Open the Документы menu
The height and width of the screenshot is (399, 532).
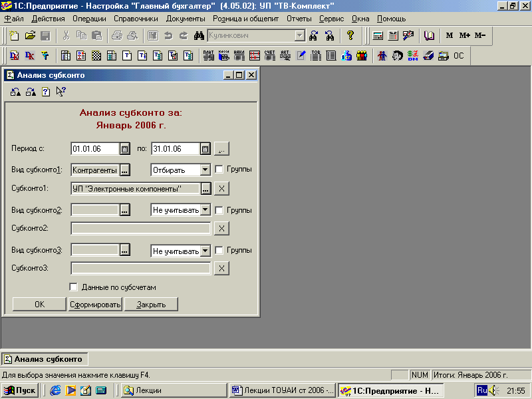click(186, 19)
